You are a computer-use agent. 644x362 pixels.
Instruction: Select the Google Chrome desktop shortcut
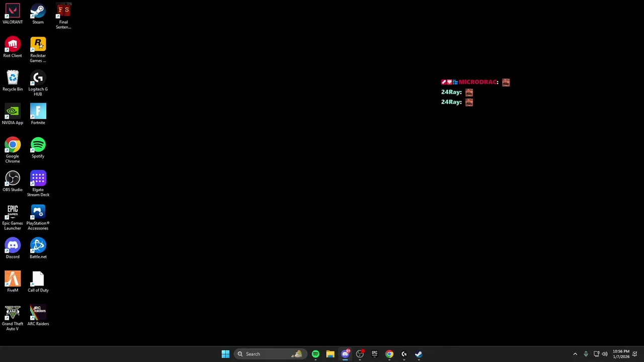pos(13,150)
